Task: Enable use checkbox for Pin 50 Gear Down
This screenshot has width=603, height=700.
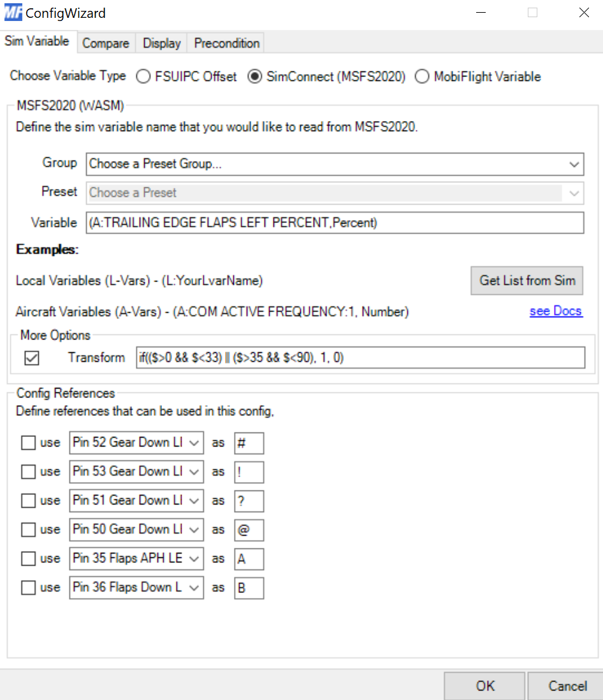Action: click(x=28, y=529)
